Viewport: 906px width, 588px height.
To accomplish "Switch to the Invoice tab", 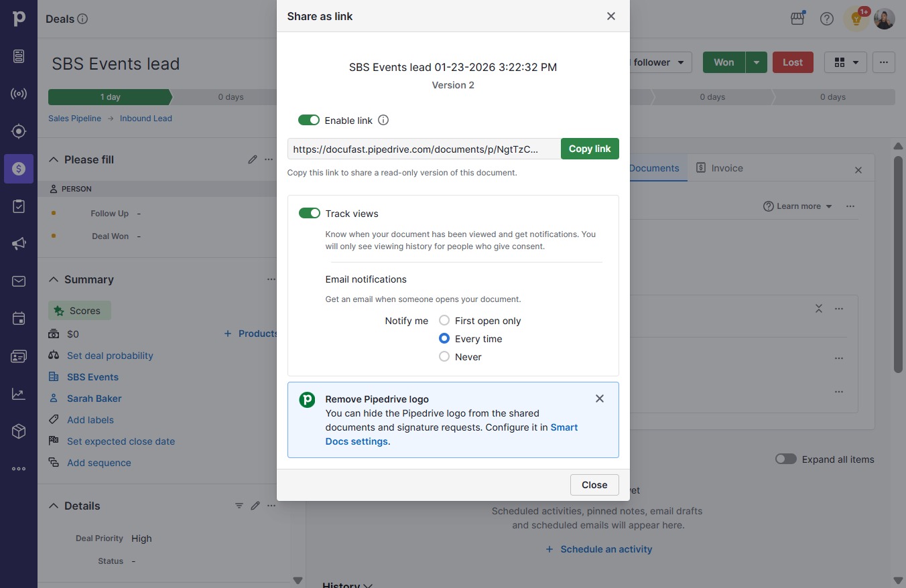I will [x=720, y=168].
